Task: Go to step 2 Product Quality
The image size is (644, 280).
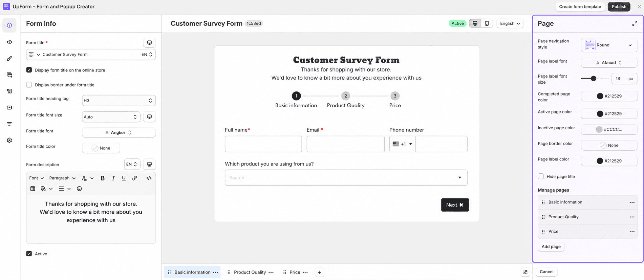Action: (x=346, y=96)
